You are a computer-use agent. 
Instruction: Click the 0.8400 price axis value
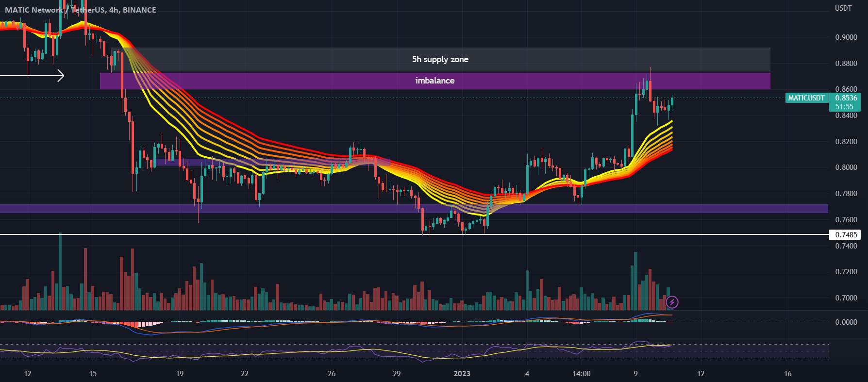coord(846,116)
